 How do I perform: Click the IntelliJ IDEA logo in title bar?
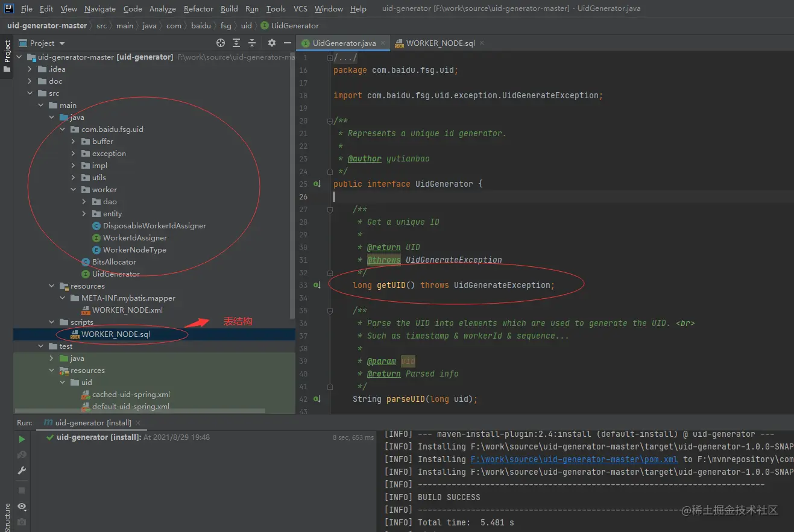(10, 9)
